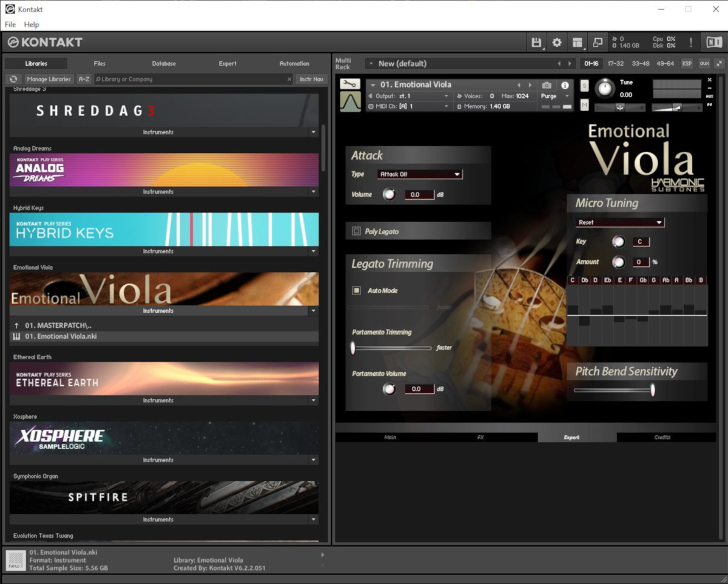The height and width of the screenshot is (584, 728).
Task: Switch to the Database browser tab
Action: coord(164,63)
